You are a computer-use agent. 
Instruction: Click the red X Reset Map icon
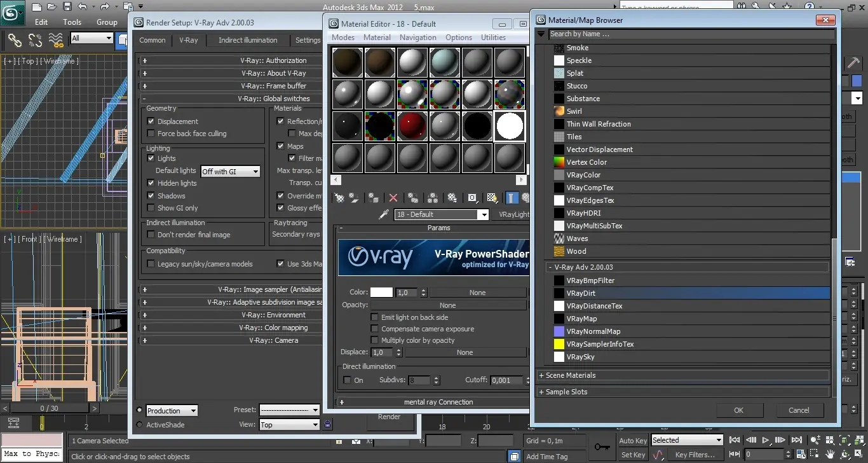[393, 198]
